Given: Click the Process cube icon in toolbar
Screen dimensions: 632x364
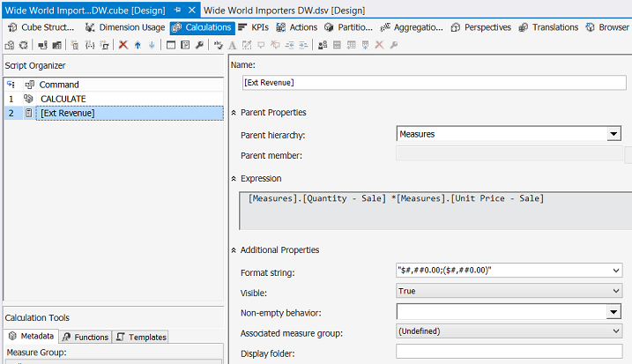Looking at the screenshot, I should 10,44.
